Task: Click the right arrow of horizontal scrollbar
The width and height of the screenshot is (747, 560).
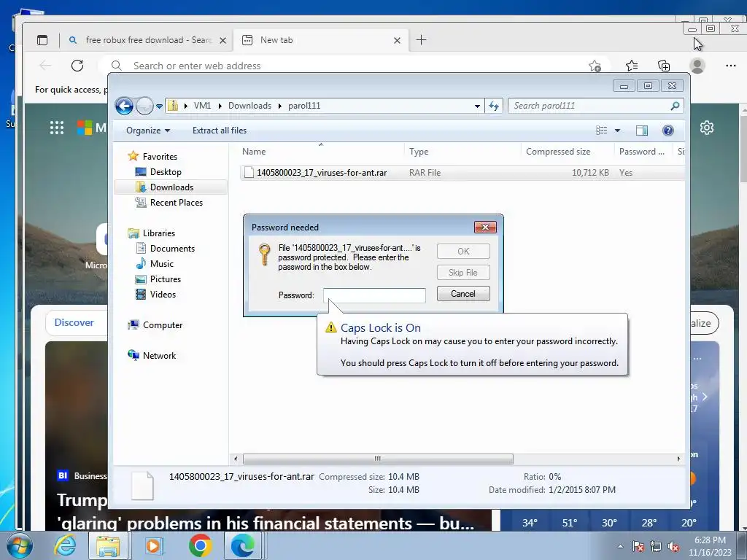Action: point(678,459)
